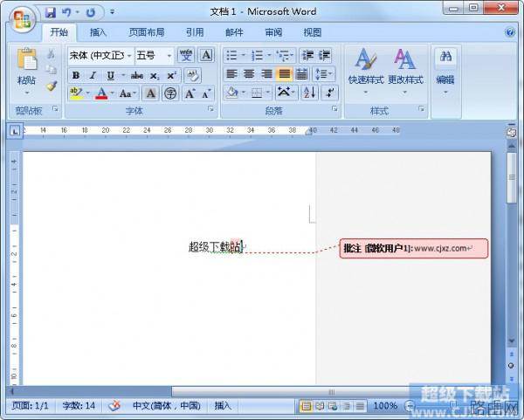
Task: Apply character border icon
Action: 206,55
